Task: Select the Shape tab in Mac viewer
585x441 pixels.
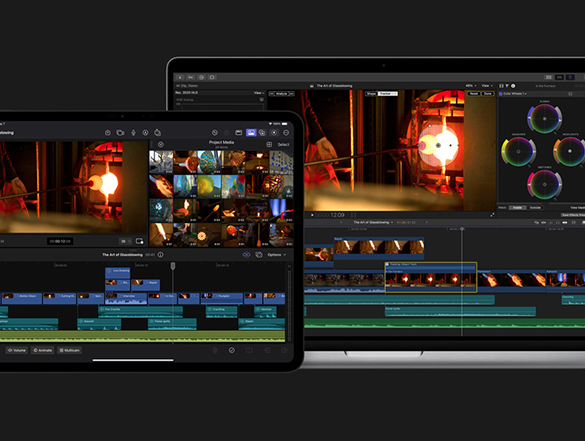Action: pos(371,94)
